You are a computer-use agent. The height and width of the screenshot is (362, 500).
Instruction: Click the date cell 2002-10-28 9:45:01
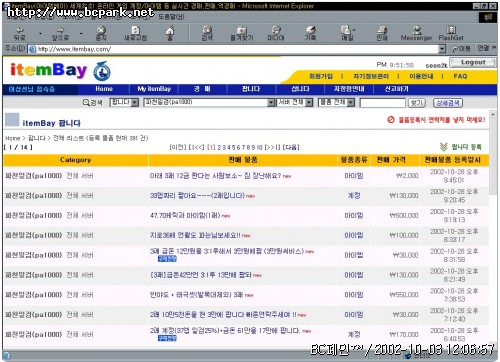(x=454, y=176)
